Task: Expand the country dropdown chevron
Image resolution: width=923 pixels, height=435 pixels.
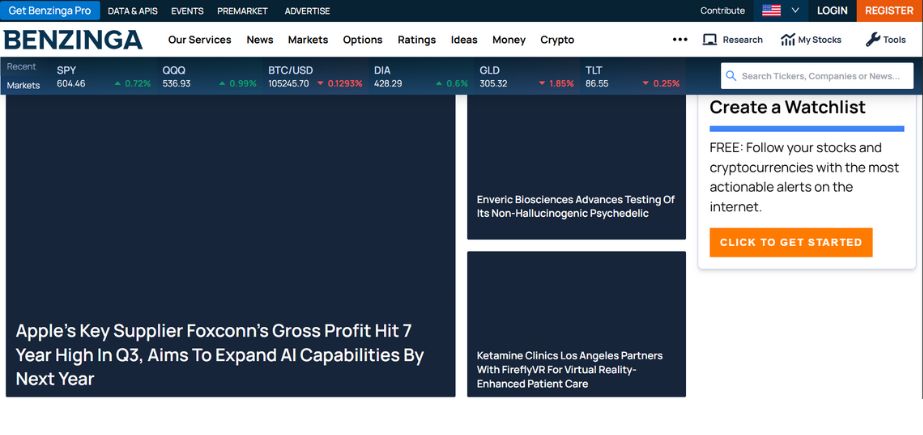Action: coord(795,11)
